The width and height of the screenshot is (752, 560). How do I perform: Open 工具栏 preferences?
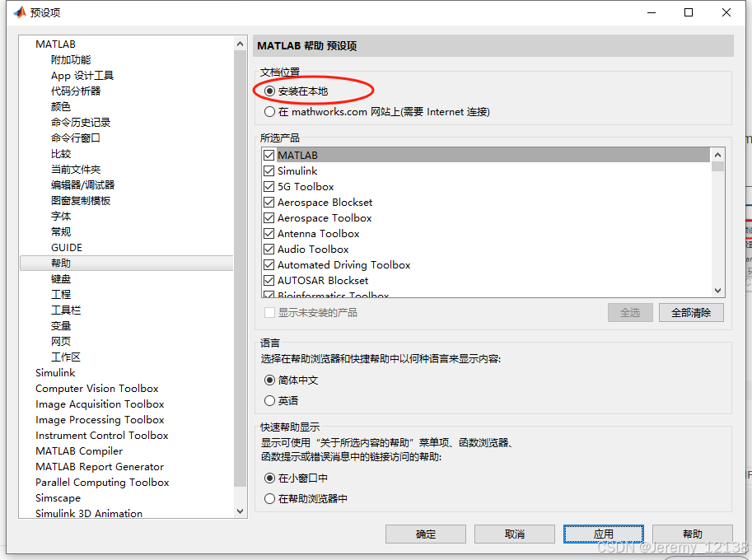pos(66,310)
